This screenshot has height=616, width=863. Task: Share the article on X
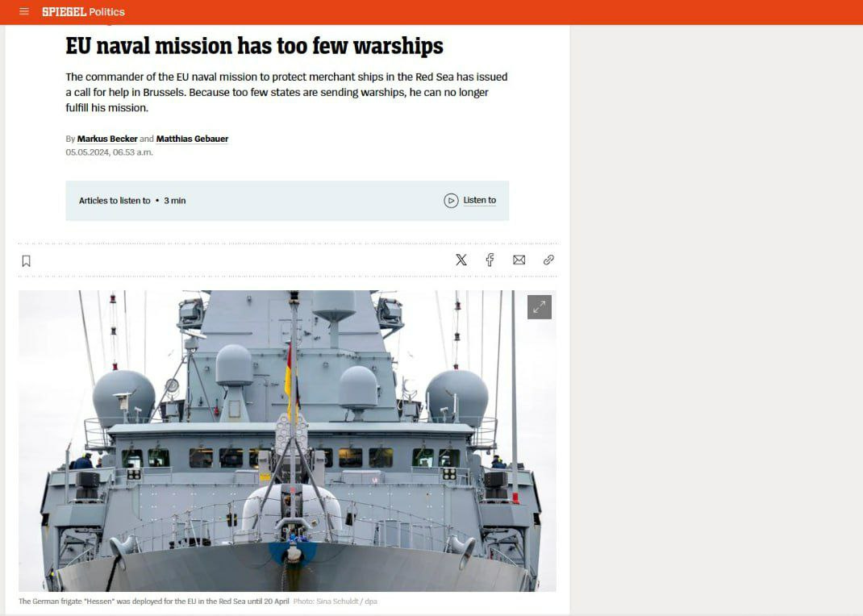(461, 260)
